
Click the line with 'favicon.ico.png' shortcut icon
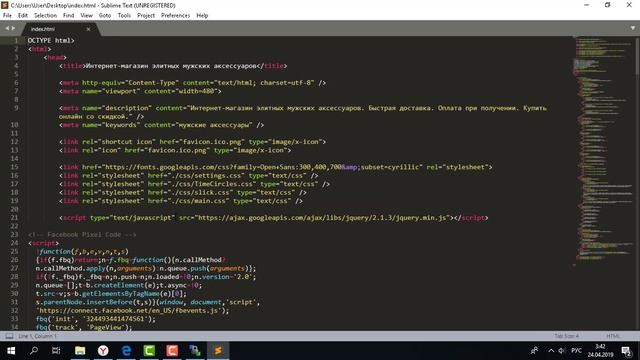click(x=192, y=142)
